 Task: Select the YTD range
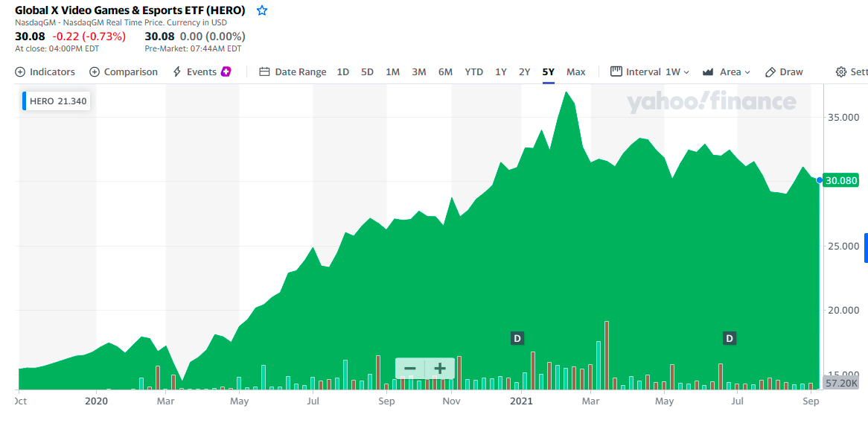pyautogui.click(x=474, y=72)
